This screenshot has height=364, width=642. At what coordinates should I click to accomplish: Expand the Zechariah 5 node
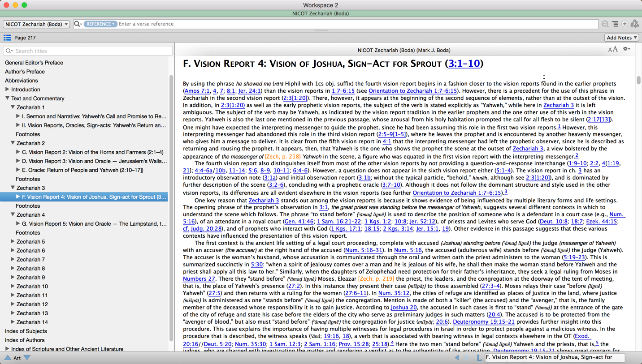tap(13, 242)
